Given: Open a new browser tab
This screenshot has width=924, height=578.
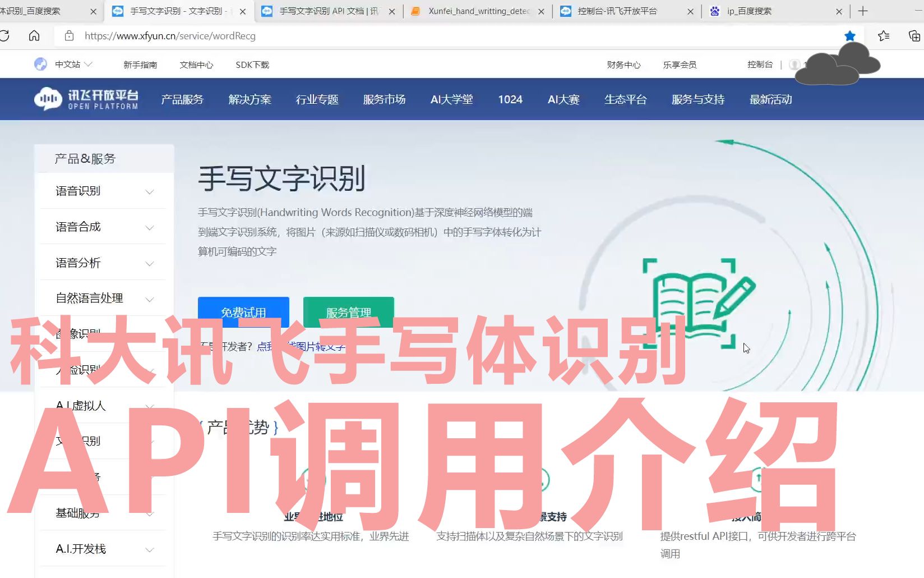Looking at the screenshot, I should click(863, 11).
